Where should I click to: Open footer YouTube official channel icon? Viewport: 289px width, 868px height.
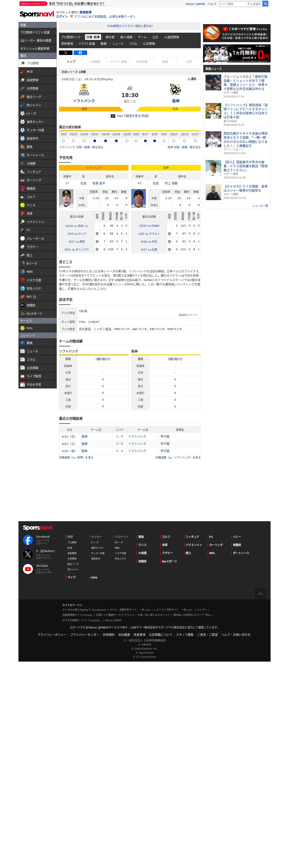[28, 569]
